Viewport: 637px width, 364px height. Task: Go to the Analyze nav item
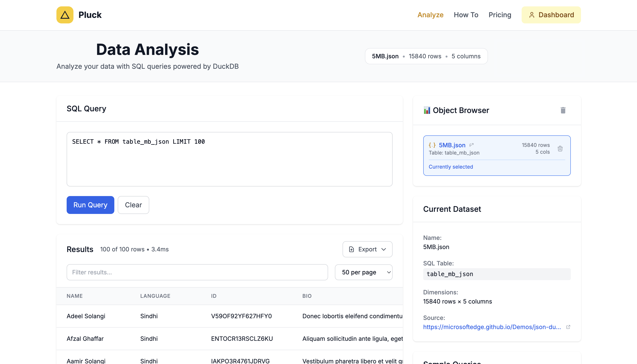(x=430, y=15)
